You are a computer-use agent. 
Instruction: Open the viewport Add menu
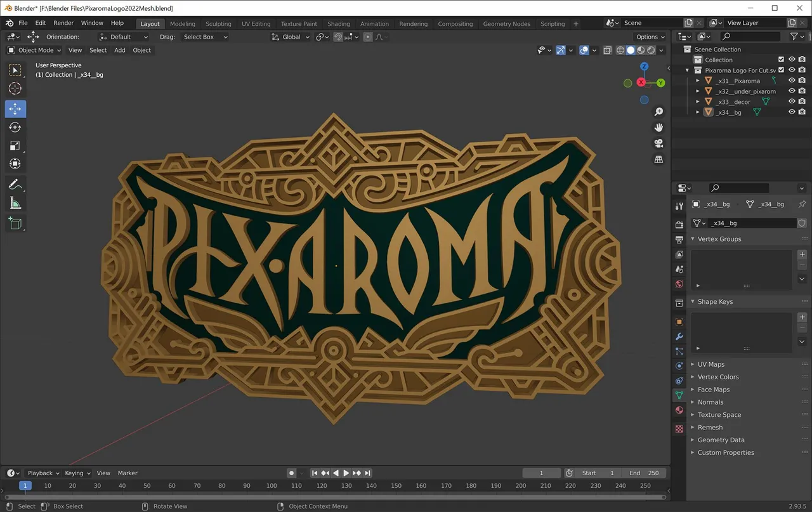pyautogui.click(x=120, y=50)
